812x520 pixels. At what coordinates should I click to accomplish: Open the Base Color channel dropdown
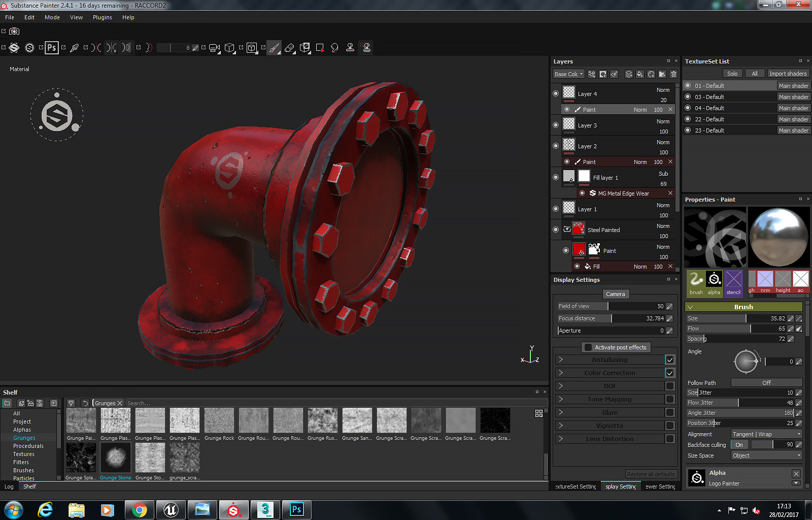click(568, 74)
